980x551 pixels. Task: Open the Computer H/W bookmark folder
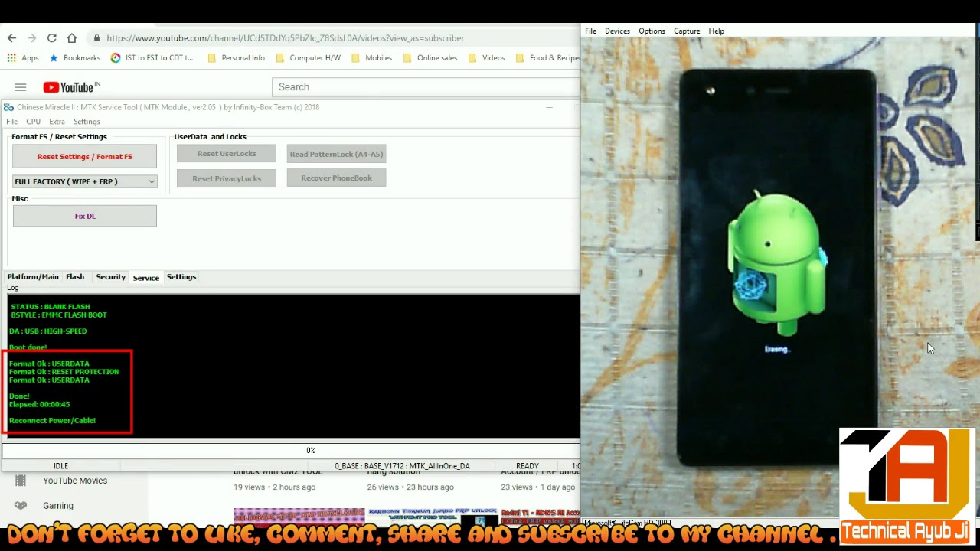click(x=308, y=57)
